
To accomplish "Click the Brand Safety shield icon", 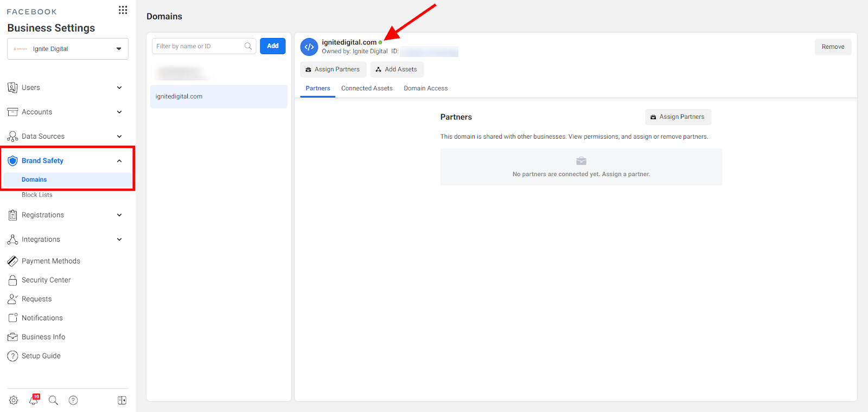I will point(12,161).
